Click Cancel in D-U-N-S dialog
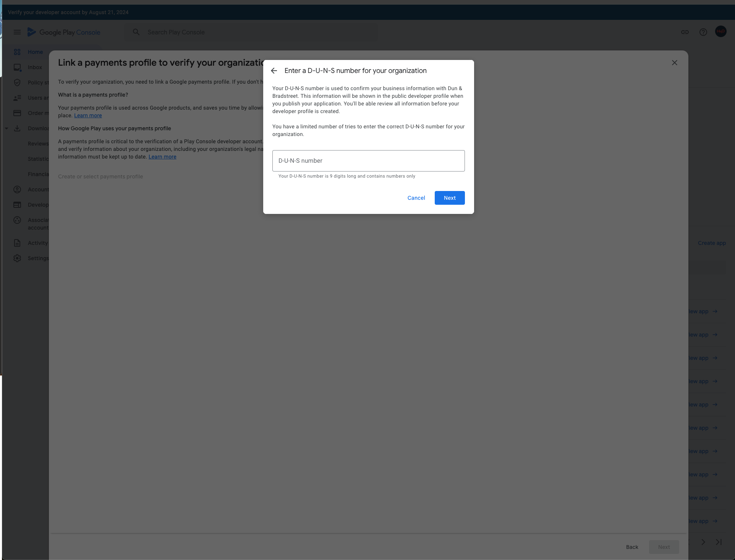The height and width of the screenshot is (560, 735). (416, 198)
